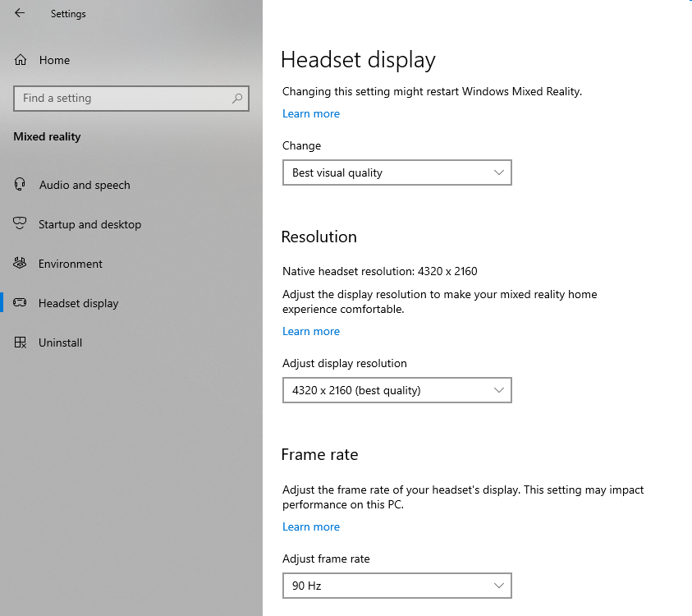692x616 pixels.
Task: Click the Find a setting search box
Action: [x=123, y=99]
